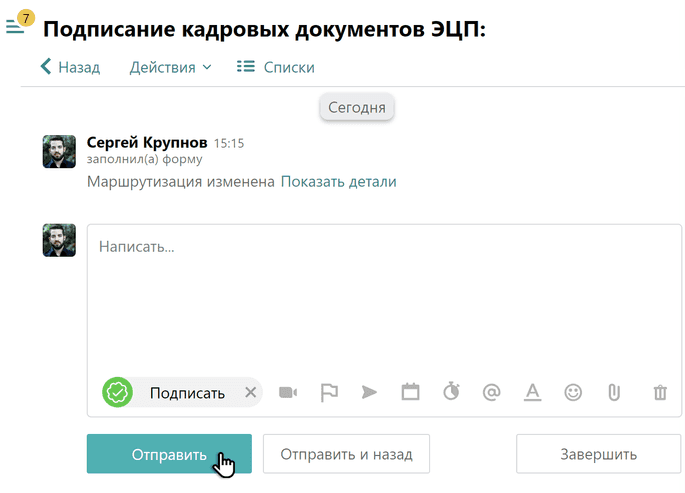
Task: Remove the Подписать tag with the X
Action: tap(250, 393)
